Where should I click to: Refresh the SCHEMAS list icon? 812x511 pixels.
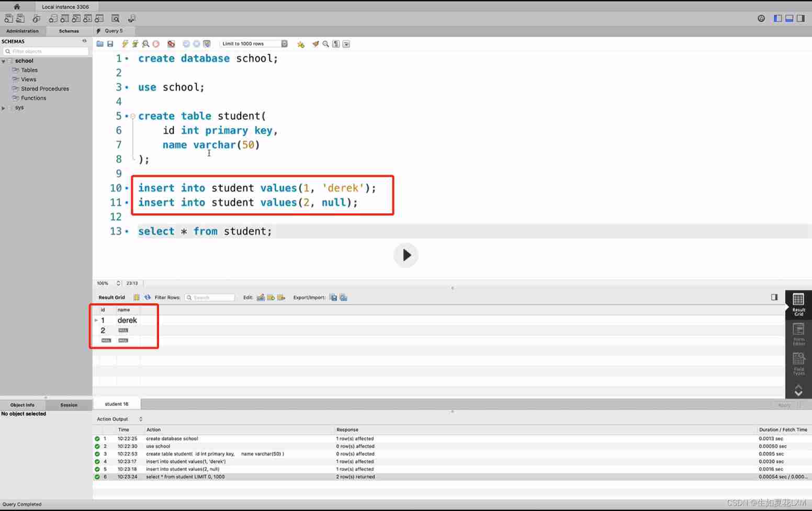click(x=84, y=41)
